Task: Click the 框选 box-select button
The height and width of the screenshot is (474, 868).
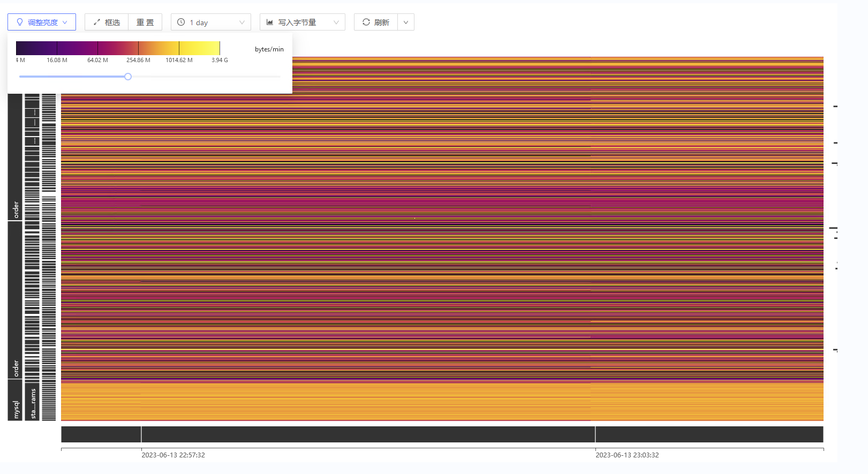Action: [x=107, y=22]
